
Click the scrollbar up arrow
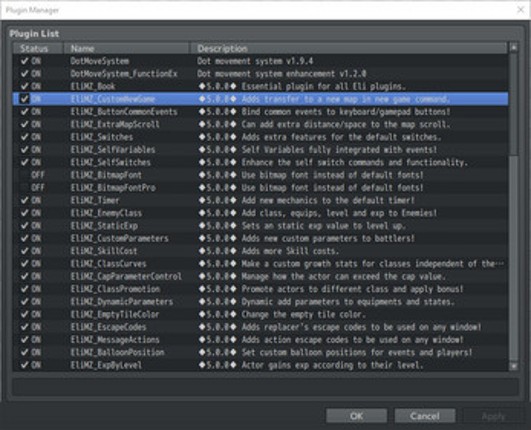pyautogui.click(x=514, y=48)
